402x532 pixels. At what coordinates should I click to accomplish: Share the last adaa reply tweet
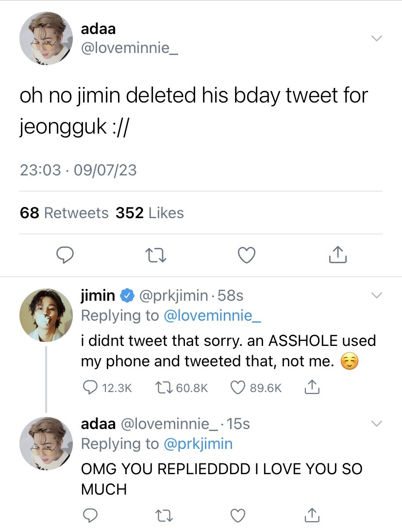pyautogui.click(x=312, y=515)
